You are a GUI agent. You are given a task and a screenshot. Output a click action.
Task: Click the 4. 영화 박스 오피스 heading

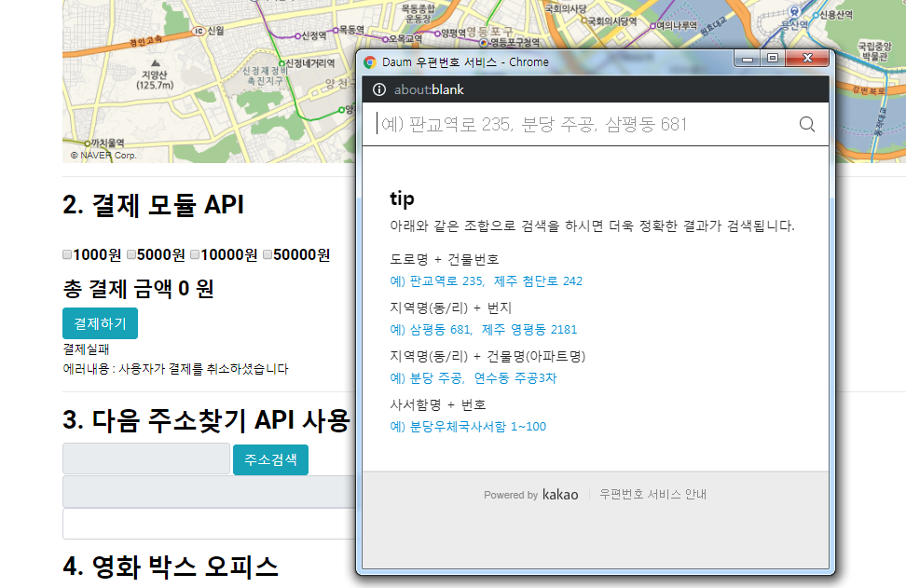point(171,567)
